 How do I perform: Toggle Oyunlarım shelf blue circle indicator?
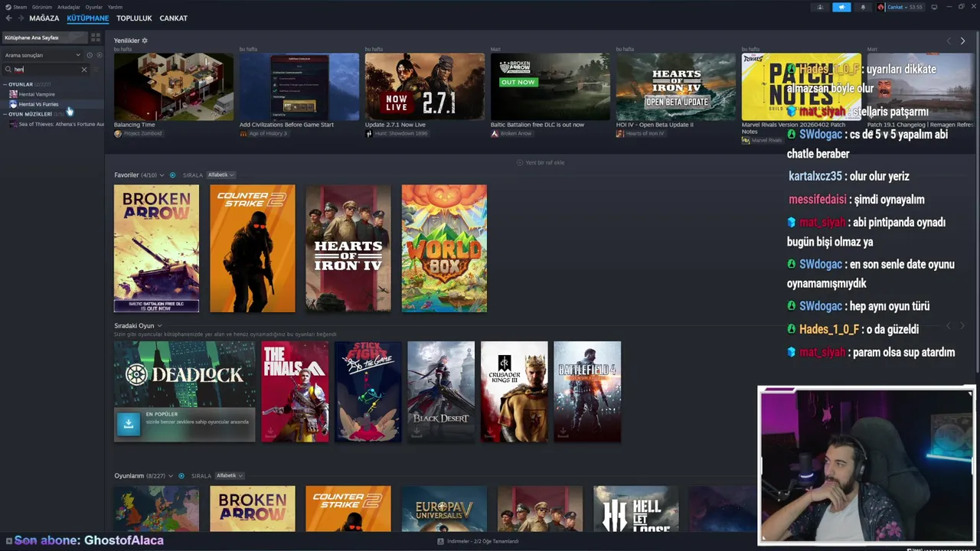pyautogui.click(x=181, y=476)
